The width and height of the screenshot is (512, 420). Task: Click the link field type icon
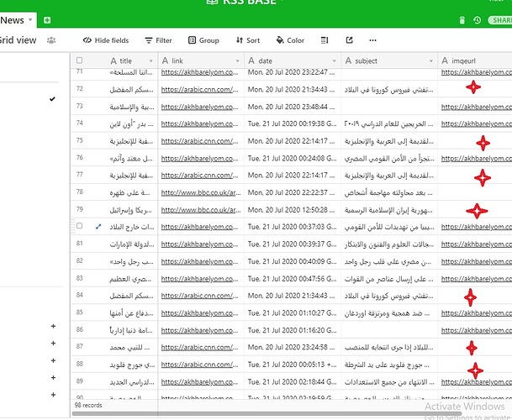166,60
